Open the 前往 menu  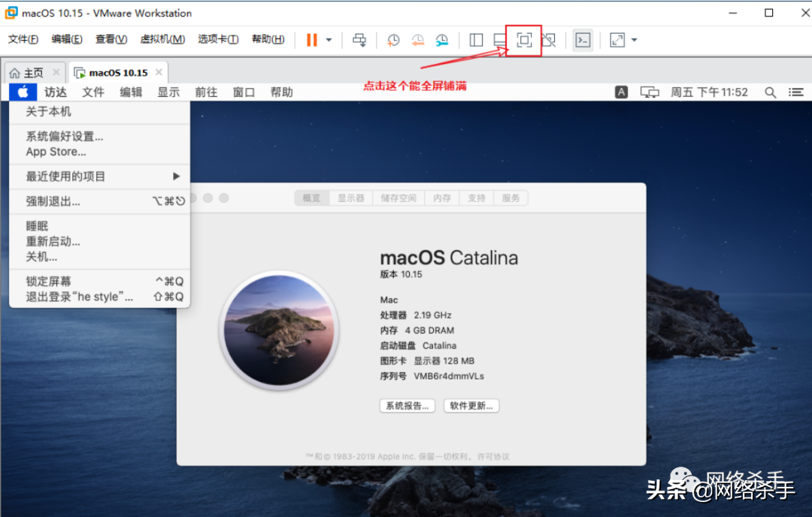[x=206, y=92]
